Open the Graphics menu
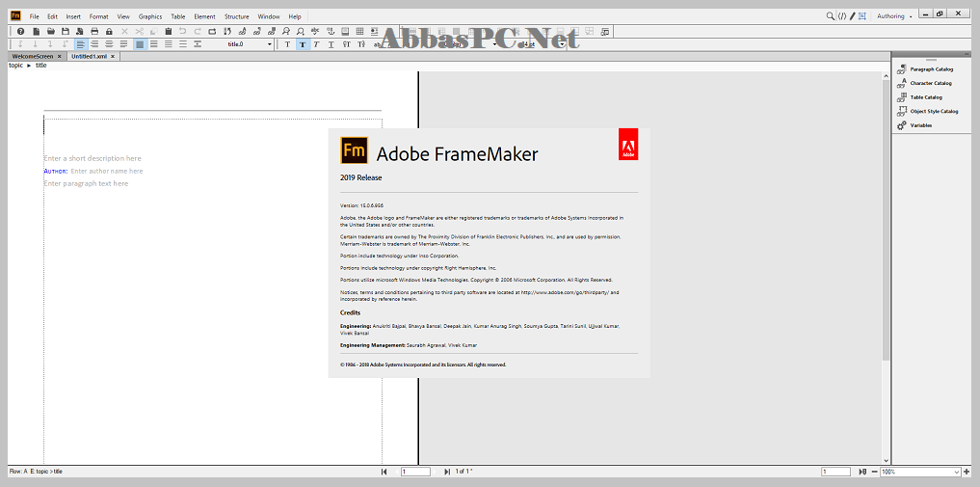 point(150,16)
